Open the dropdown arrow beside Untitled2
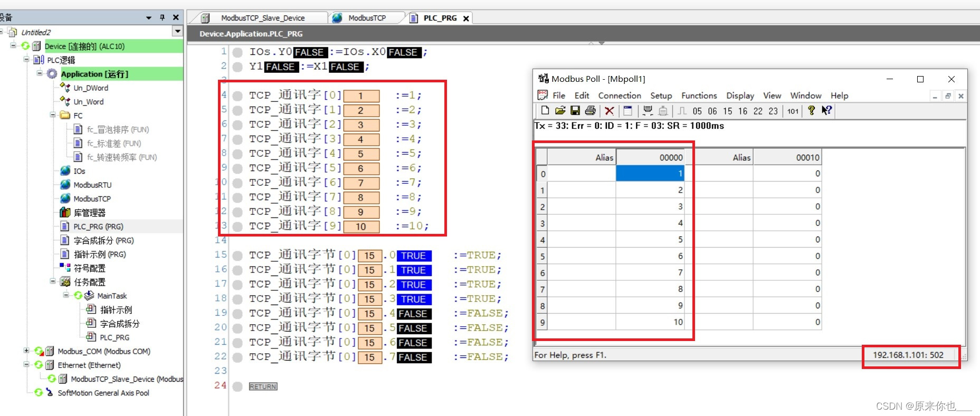The width and height of the screenshot is (980, 416). [177, 32]
